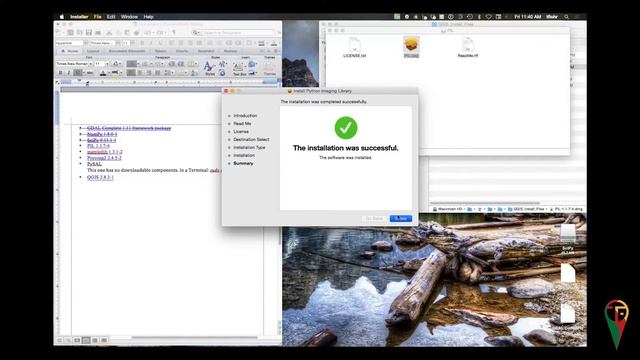Open the matplotlib 1.3.1-2 link
Viewport: 640px width, 360px height.
[x=104, y=152]
